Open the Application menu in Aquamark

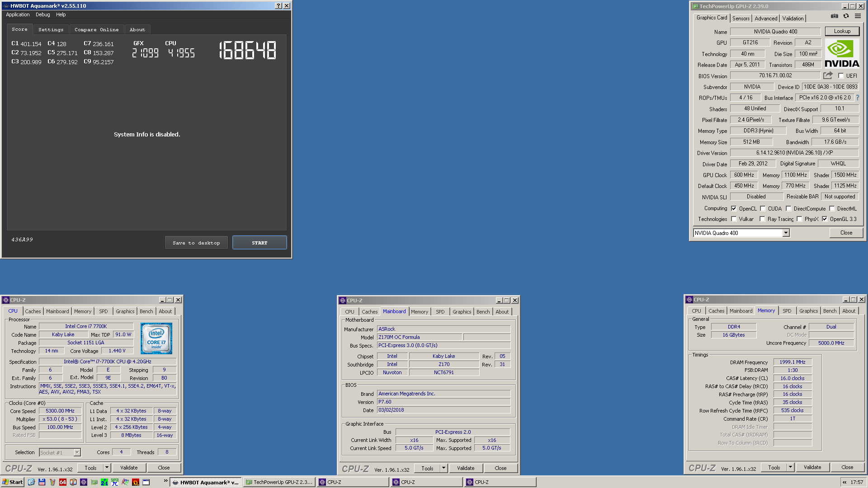pyautogui.click(x=18, y=14)
